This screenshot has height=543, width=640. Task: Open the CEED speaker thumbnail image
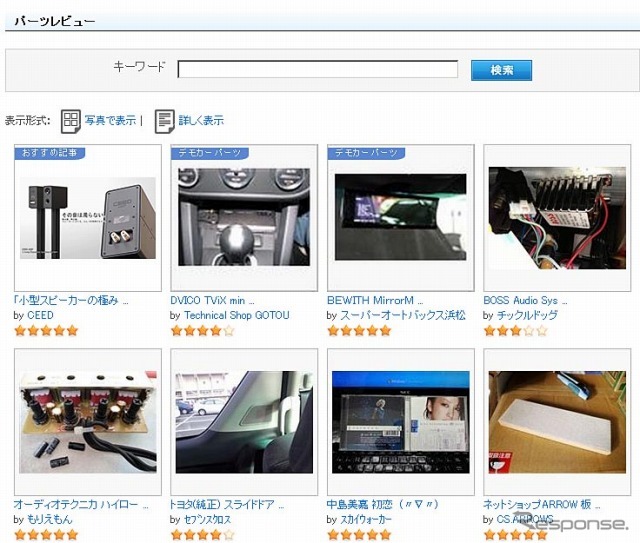[x=88, y=218]
